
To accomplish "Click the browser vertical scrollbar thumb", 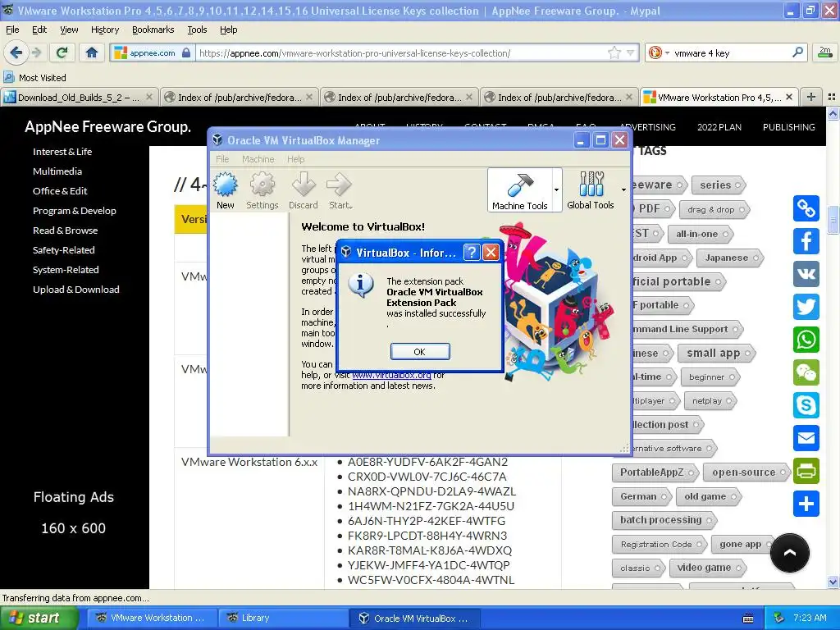I will (833, 220).
